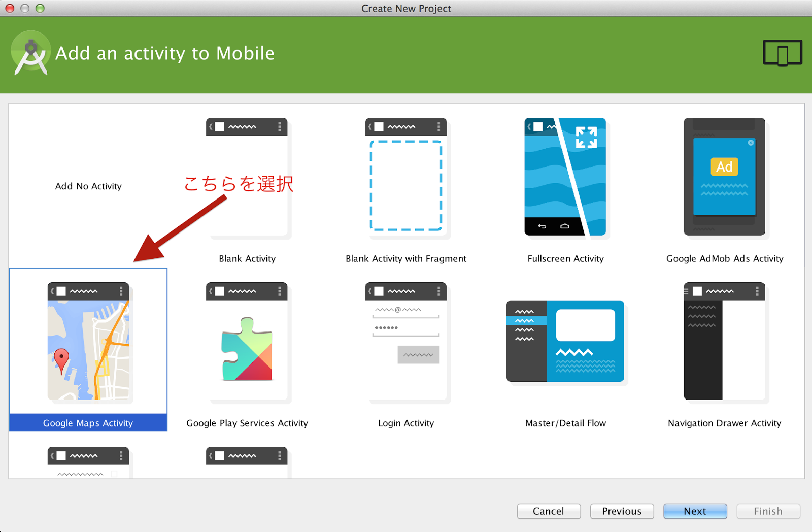Choose the Google Play Services puzzle icon

[x=247, y=349]
